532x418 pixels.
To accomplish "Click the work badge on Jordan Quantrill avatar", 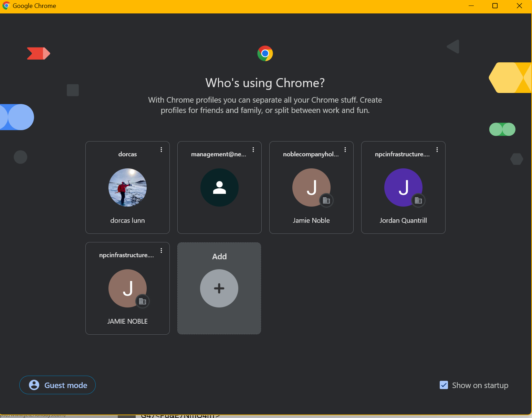I will [418, 200].
